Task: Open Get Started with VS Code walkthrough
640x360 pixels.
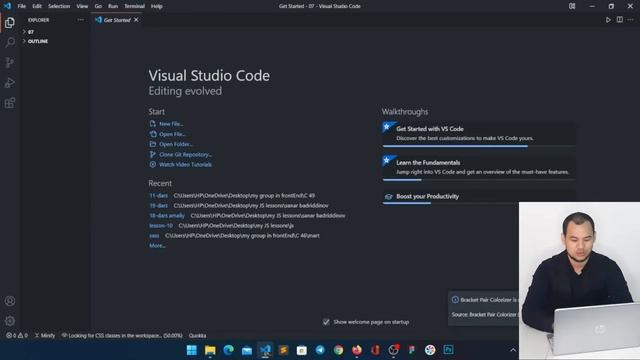Action: (x=479, y=134)
